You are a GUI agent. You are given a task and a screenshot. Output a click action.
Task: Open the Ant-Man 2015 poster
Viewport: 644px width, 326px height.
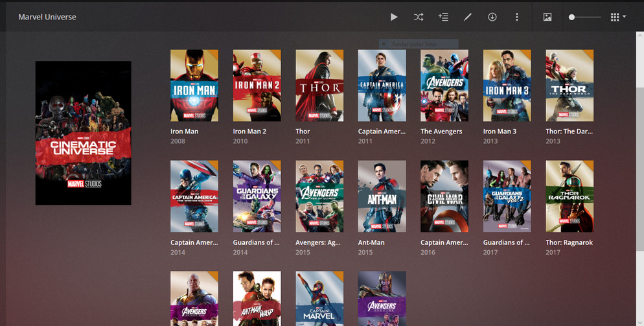click(x=382, y=196)
